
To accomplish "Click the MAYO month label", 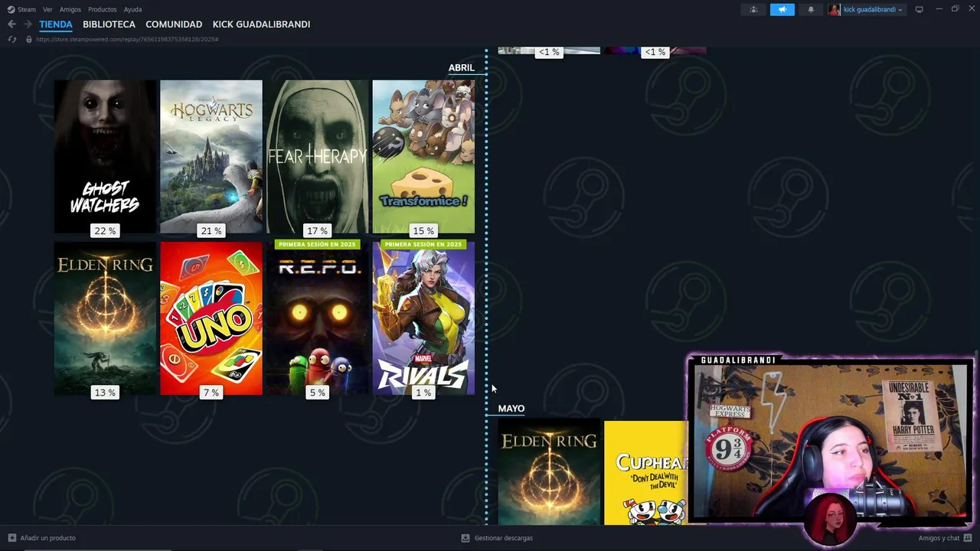I will click(x=511, y=409).
